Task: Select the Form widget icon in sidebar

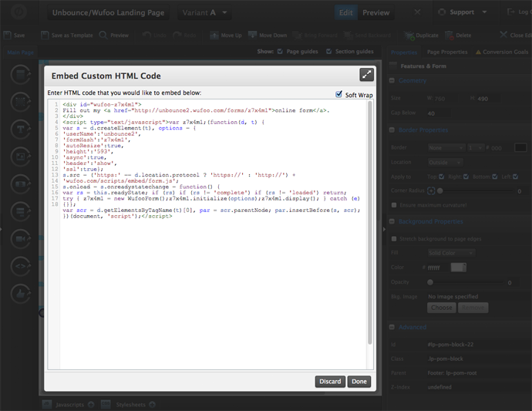Action: click(x=20, y=211)
